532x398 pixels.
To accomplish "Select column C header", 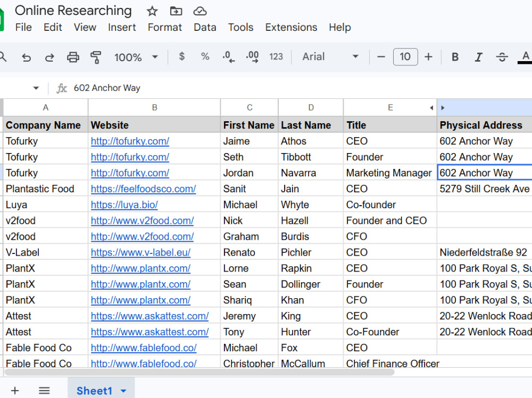I will tap(250, 107).
